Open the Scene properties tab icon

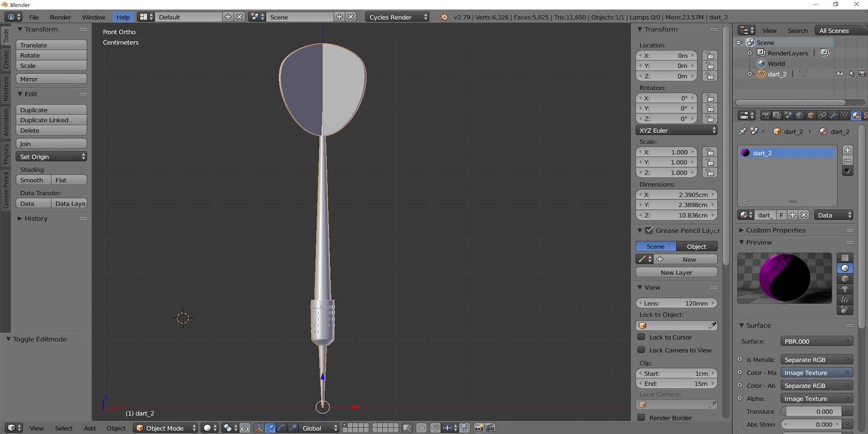pyautogui.click(x=788, y=116)
